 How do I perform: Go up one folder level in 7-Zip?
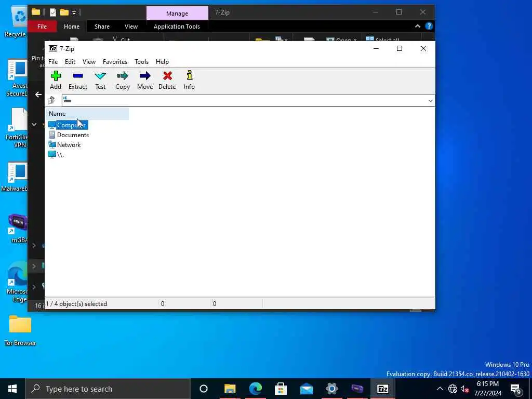tap(51, 100)
